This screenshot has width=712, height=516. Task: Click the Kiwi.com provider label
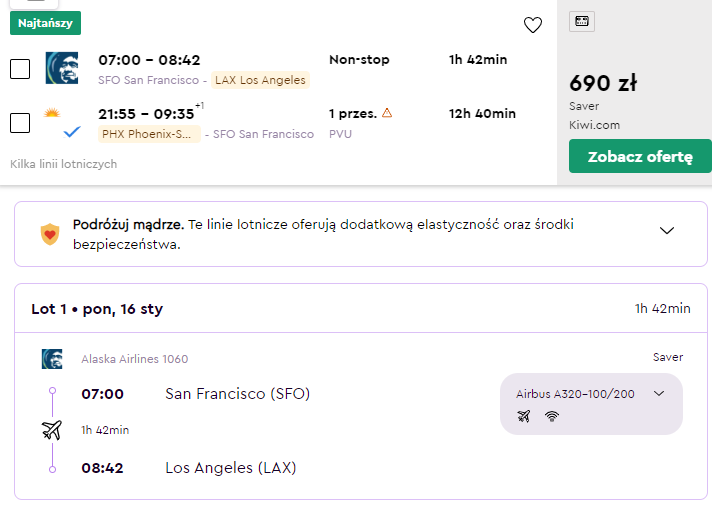pyautogui.click(x=594, y=125)
